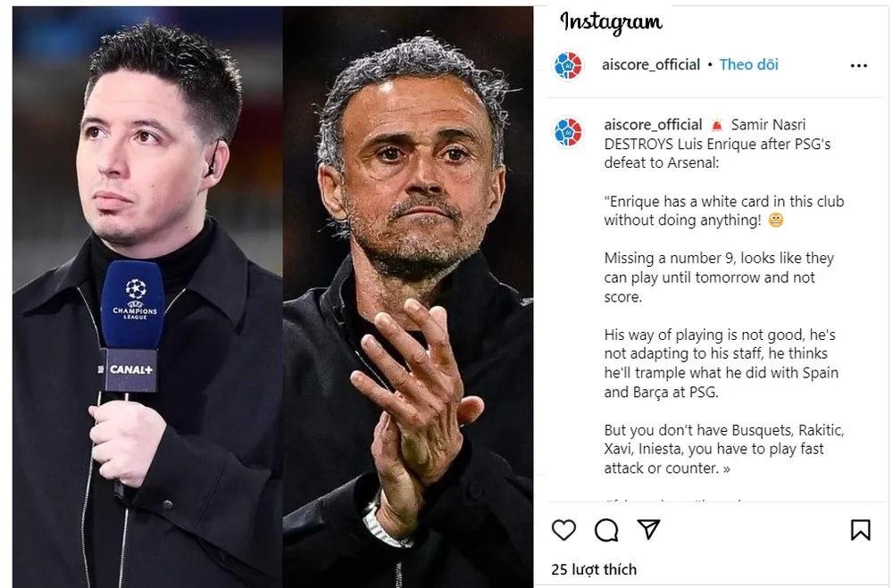The image size is (893, 588).
Task: Open aiscore_official username in the caption
Action: coord(653,125)
